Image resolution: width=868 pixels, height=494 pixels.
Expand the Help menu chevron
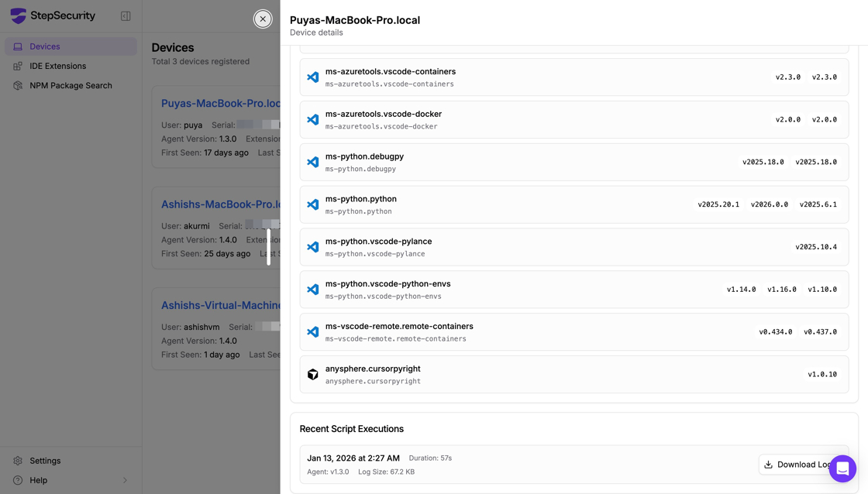[x=125, y=480]
